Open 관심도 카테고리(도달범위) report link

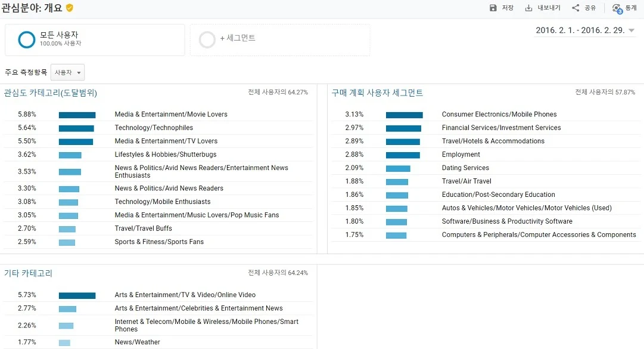pyautogui.click(x=51, y=93)
